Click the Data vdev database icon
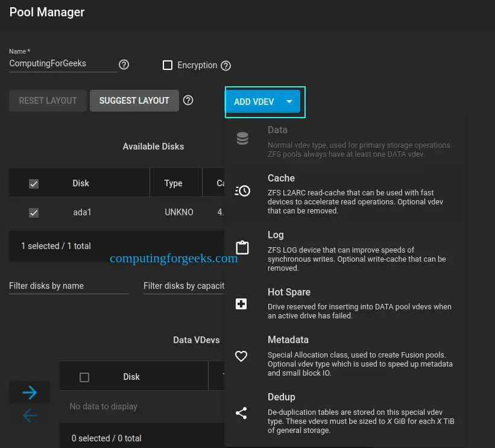The image size is (495, 448). click(x=242, y=138)
